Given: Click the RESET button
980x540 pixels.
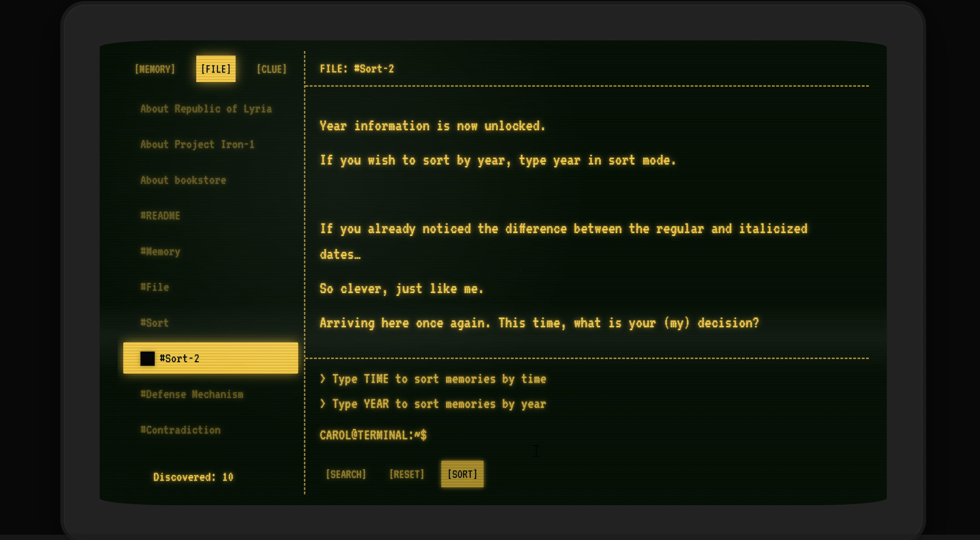Looking at the screenshot, I should (406, 475).
